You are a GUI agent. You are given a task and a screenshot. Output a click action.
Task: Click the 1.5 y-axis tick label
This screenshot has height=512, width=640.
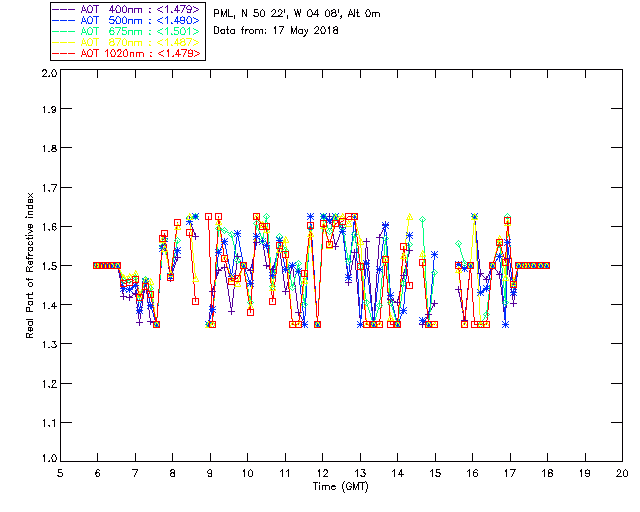click(49, 266)
